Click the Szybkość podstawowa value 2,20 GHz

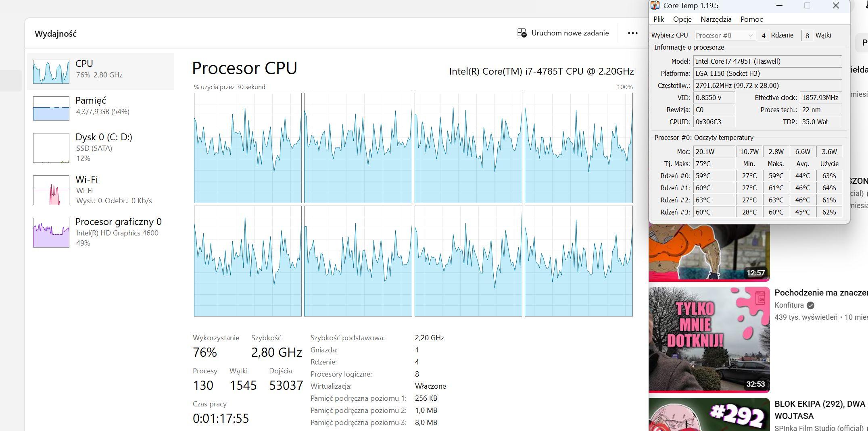pos(430,338)
